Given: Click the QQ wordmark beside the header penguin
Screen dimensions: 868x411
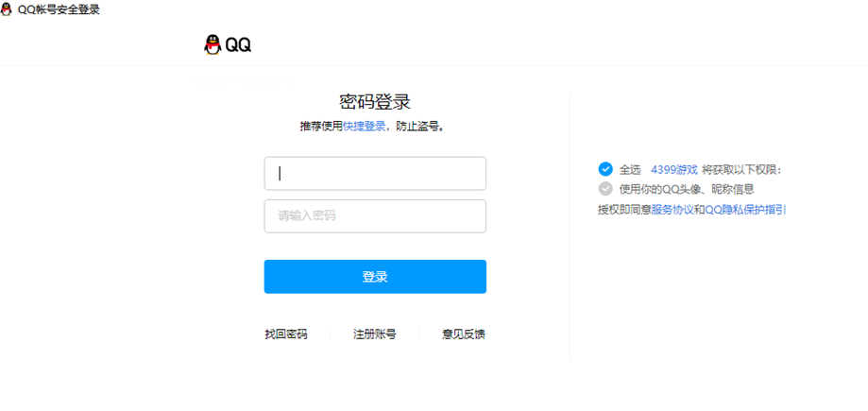Looking at the screenshot, I should coord(238,45).
